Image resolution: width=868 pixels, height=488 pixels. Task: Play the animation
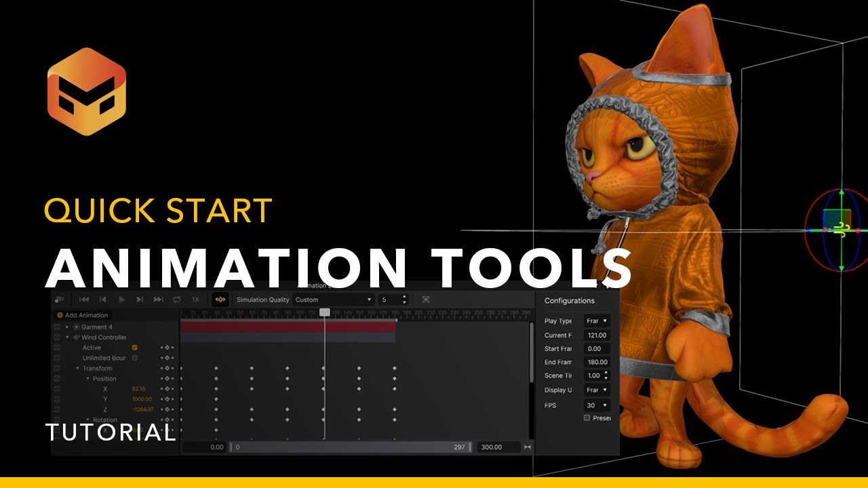(122, 300)
